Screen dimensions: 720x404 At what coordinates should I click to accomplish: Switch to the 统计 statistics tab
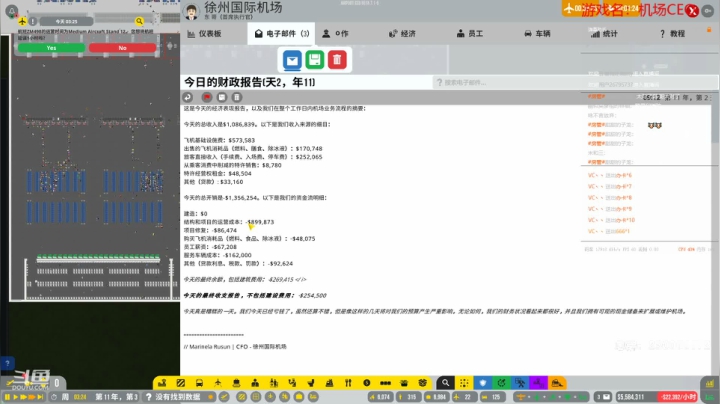pos(604,34)
